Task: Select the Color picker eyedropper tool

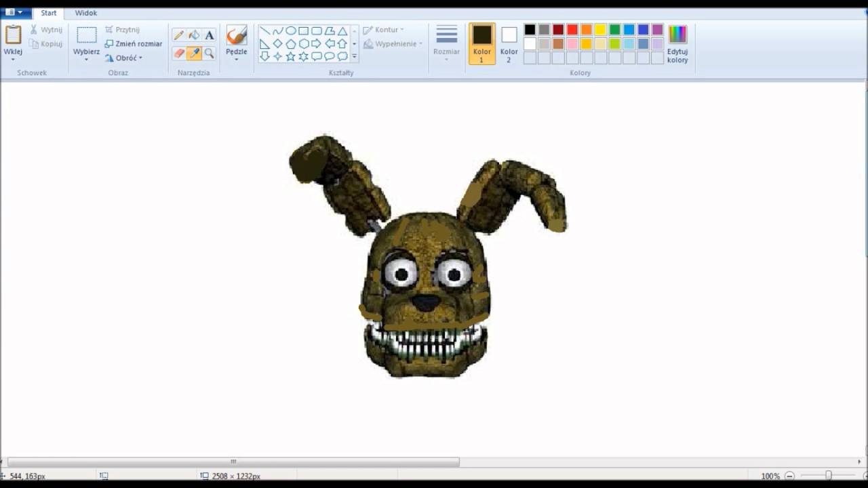Action: (x=194, y=53)
